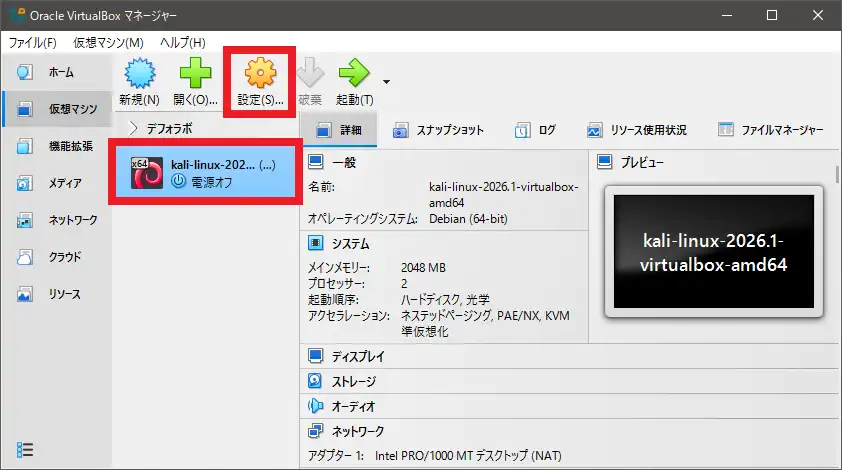This screenshot has width=842, height=470.
Task: Click the kali-linux x64 VM icon
Action: [x=147, y=172]
